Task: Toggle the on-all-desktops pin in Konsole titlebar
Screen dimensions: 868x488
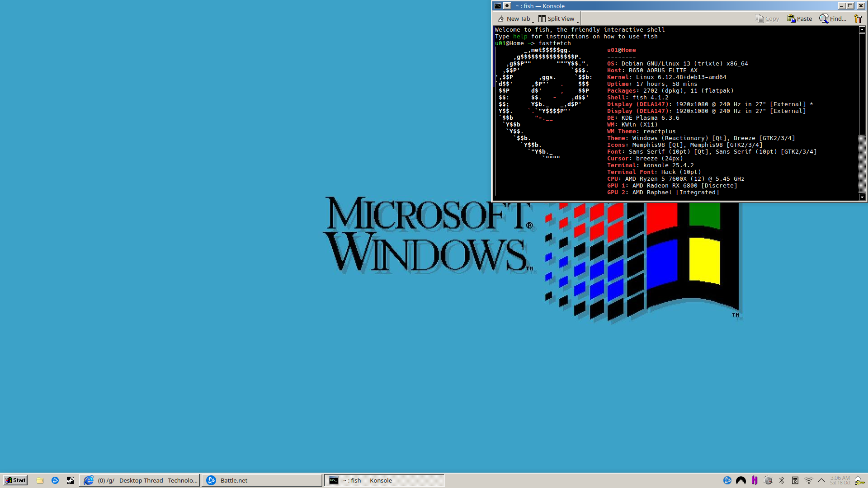Action: pos(507,6)
